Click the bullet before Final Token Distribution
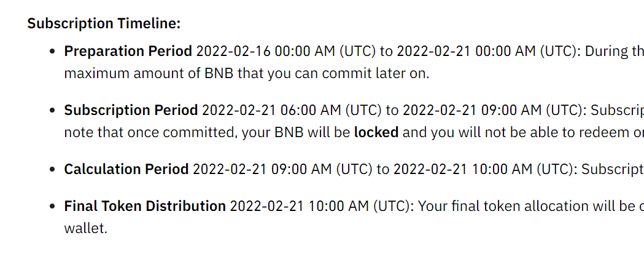 tap(52, 206)
